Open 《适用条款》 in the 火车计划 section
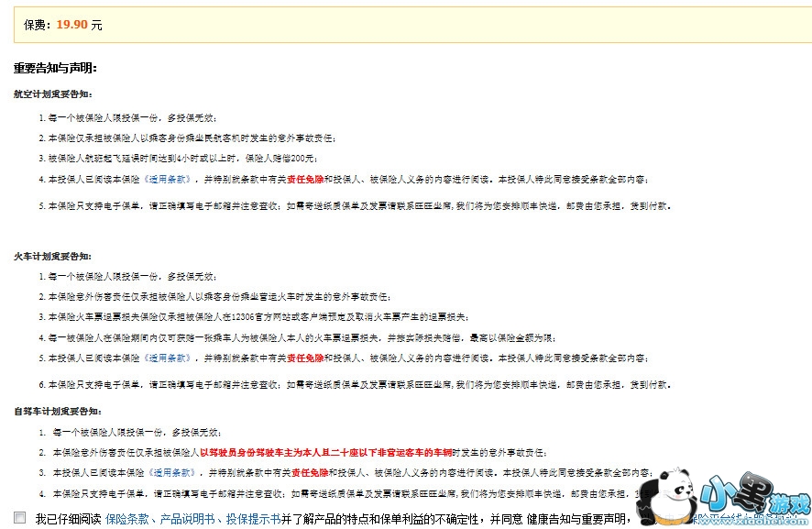Image resolution: width=812 pixels, height=529 pixels. point(168,358)
